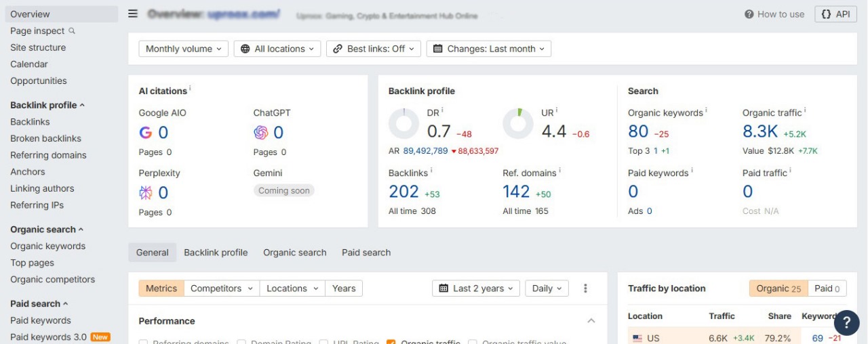868x344 pixels.
Task: Click the Perplexity logo icon
Action: [x=146, y=193]
